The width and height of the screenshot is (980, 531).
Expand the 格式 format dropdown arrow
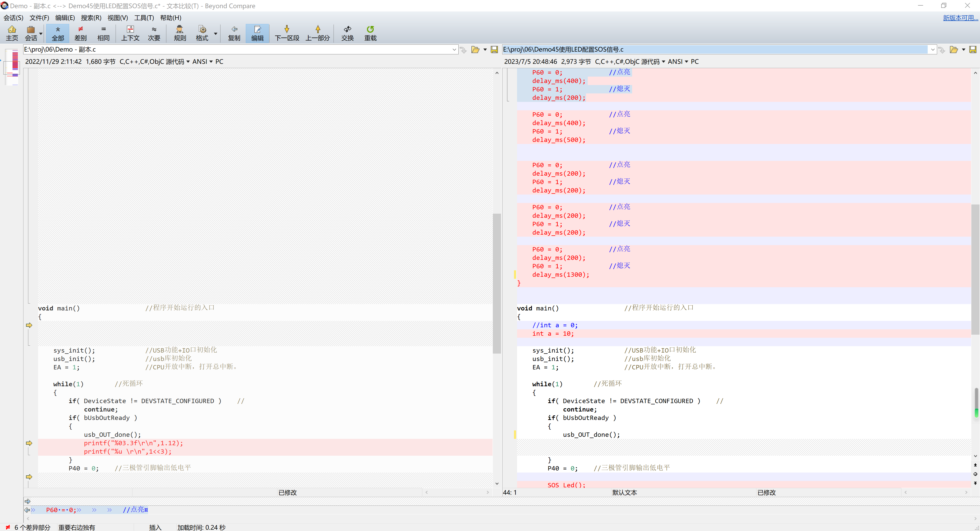(x=215, y=33)
